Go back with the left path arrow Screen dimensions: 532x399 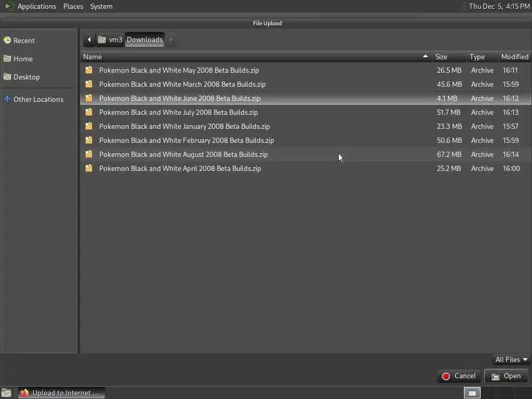tap(89, 39)
